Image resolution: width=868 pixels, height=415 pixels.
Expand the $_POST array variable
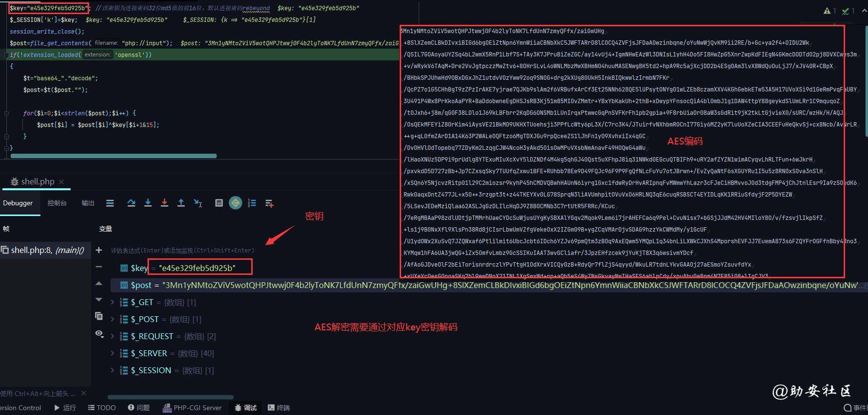pyautogui.click(x=112, y=319)
